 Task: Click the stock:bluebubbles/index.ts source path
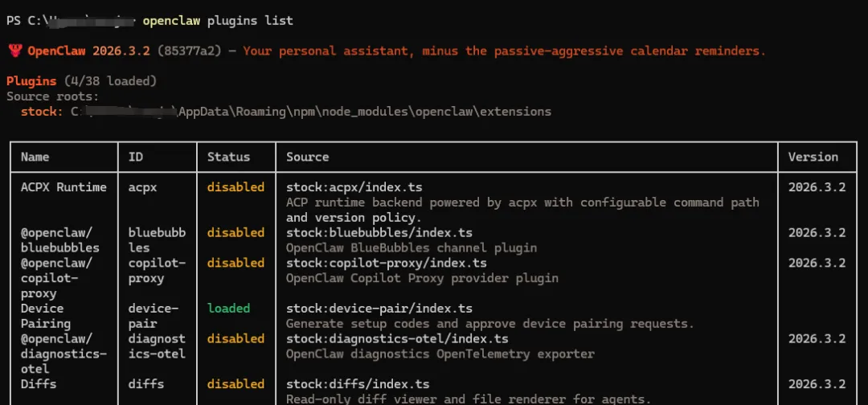tap(379, 233)
